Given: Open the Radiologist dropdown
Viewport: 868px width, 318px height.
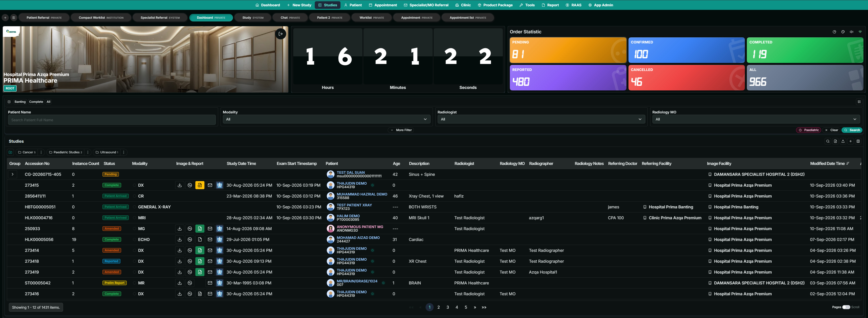Looking at the screenshot, I should click(541, 119).
